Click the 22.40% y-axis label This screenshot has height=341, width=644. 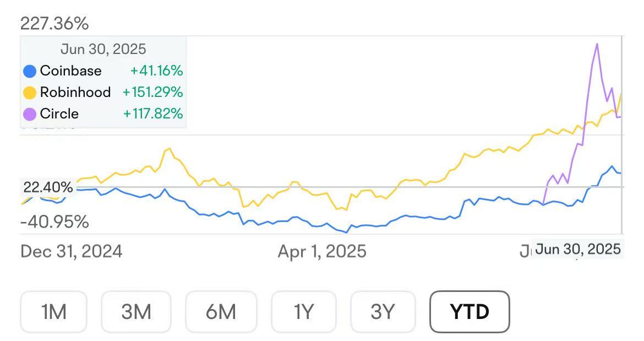point(48,187)
